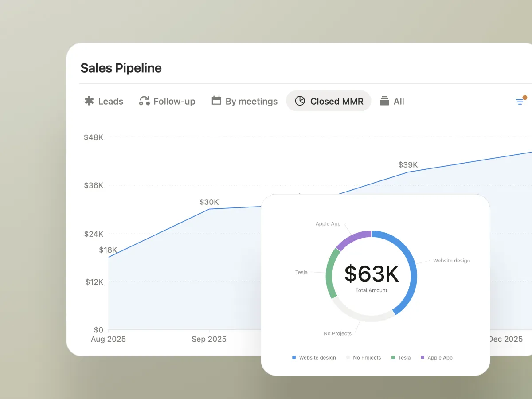This screenshot has width=532, height=399.
Task: Toggle No Projects legend entry
Action: point(364,357)
